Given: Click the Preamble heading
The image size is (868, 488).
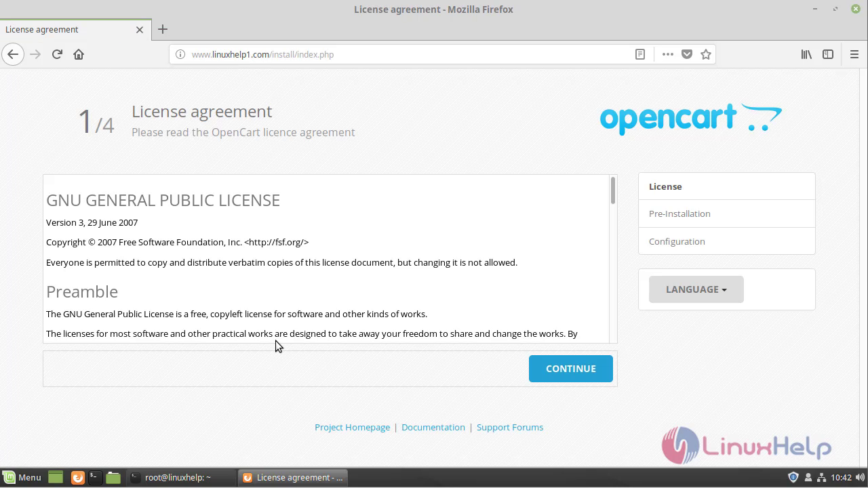Looking at the screenshot, I should 82,291.
